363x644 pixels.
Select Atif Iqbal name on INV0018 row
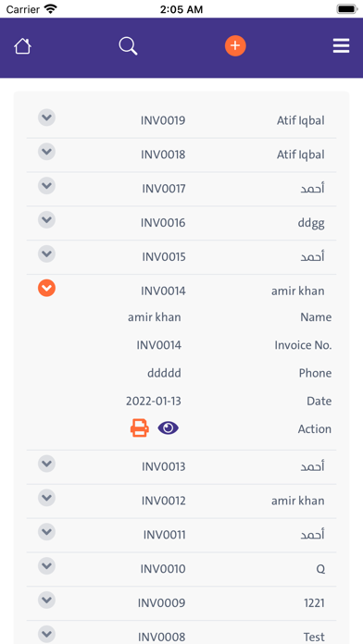coord(301,155)
